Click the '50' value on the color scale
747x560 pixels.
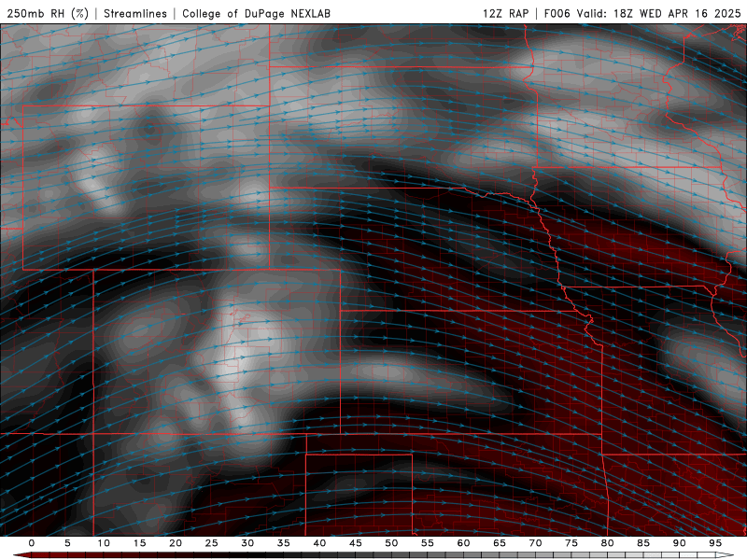point(391,543)
